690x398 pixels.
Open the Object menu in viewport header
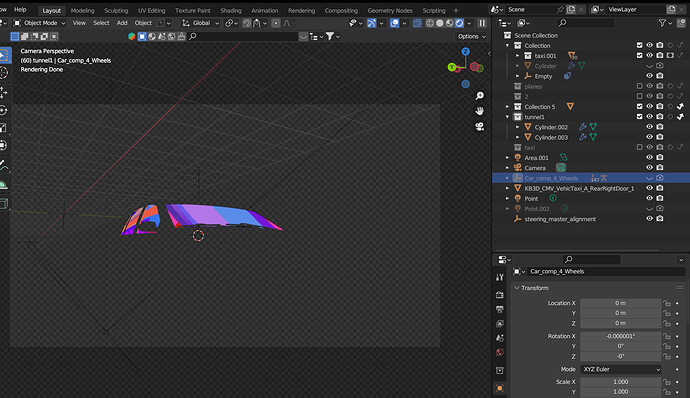pos(143,23)
